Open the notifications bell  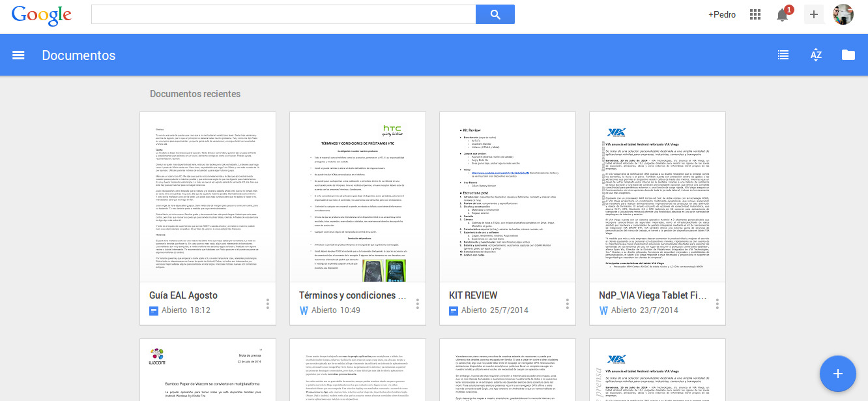tap(783, 14)
